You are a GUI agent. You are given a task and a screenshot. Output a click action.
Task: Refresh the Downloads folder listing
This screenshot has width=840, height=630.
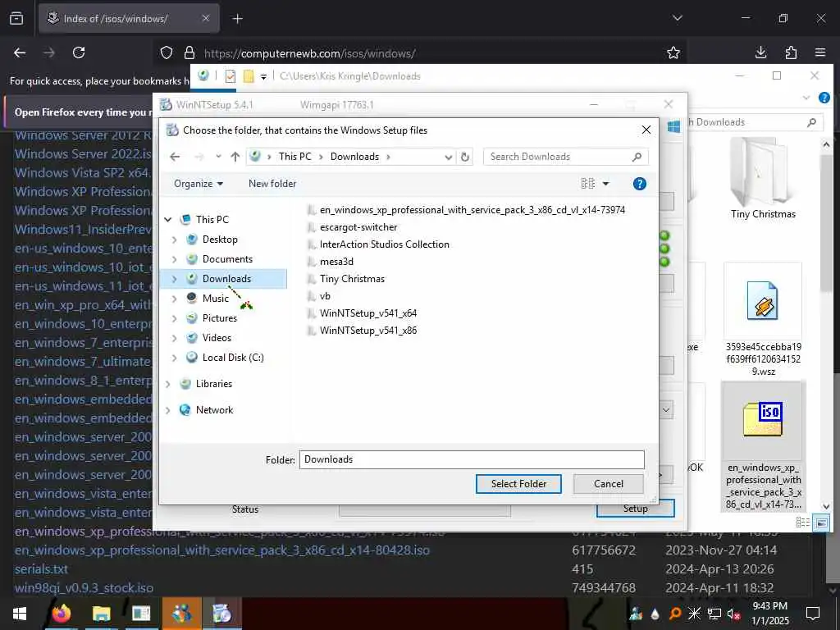465,157
